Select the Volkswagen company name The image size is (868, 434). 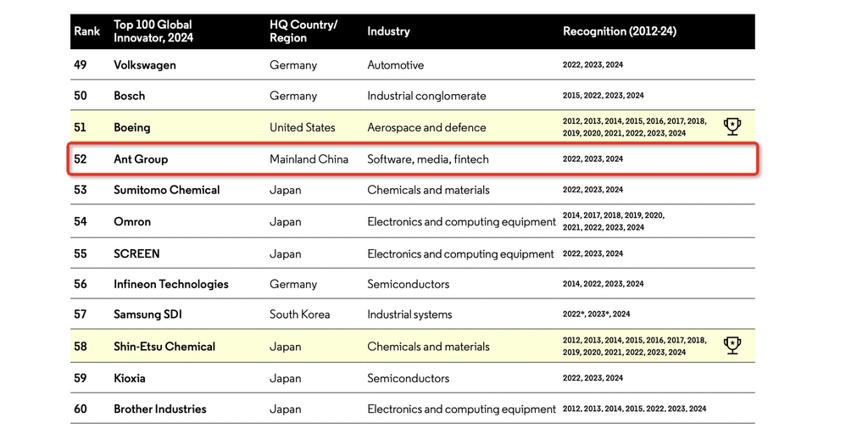coord(147,65)
